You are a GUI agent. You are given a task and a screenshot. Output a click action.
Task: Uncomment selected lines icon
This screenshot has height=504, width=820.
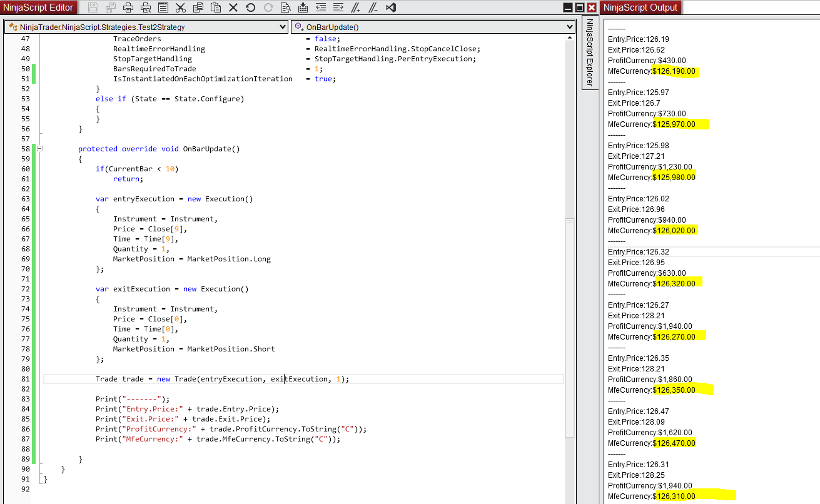pyautogui.click(x=373, y=8)
